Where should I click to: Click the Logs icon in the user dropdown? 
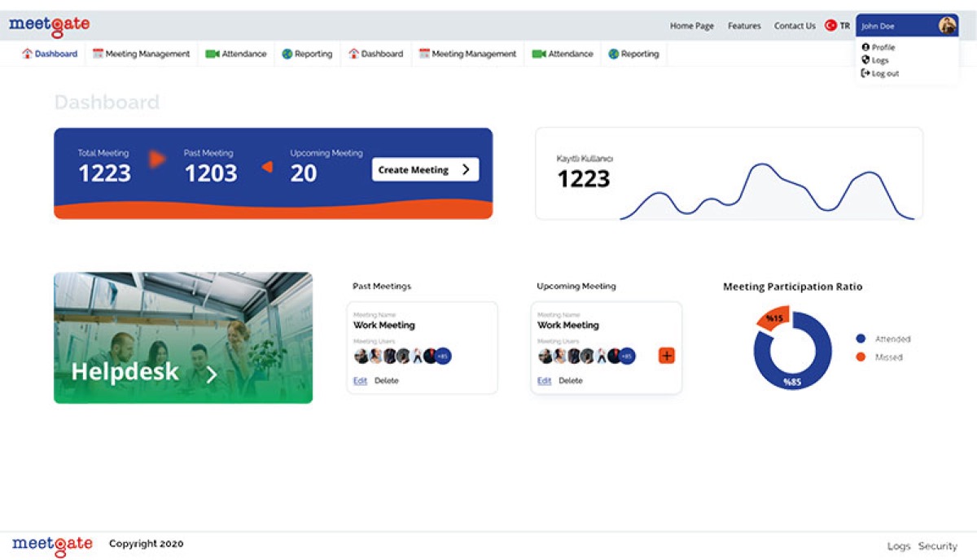865,60
